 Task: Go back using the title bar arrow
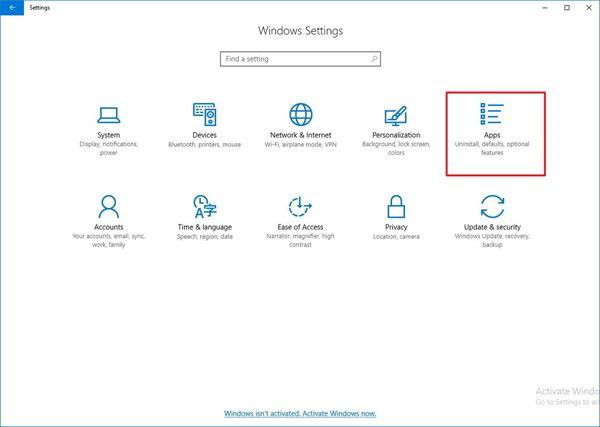tap(9, 7)
